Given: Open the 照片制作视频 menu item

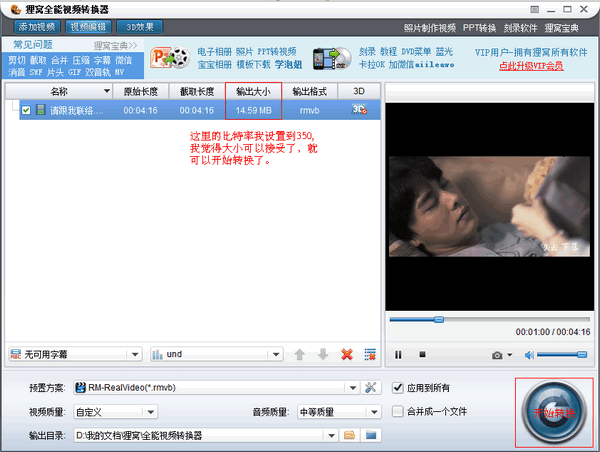Looking at the screenshot, I should point(430,28).
